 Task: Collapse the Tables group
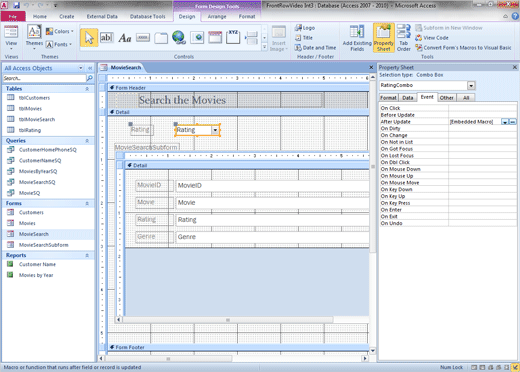click(87, 89)
